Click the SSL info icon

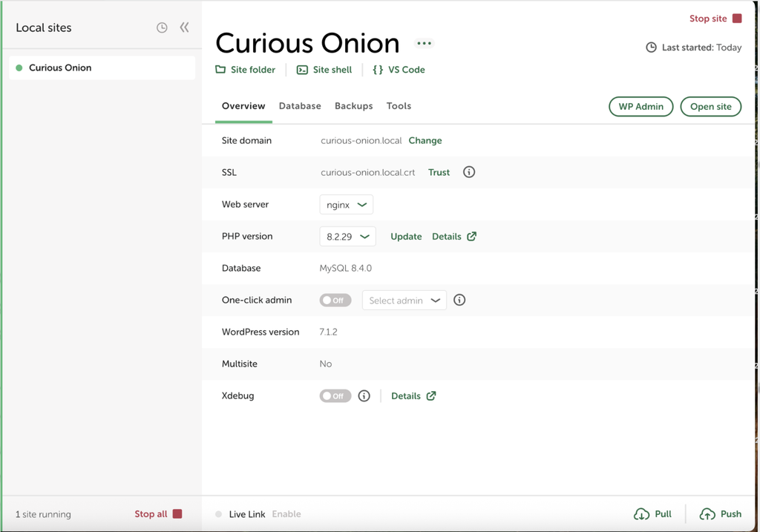[x=469, y=172]
